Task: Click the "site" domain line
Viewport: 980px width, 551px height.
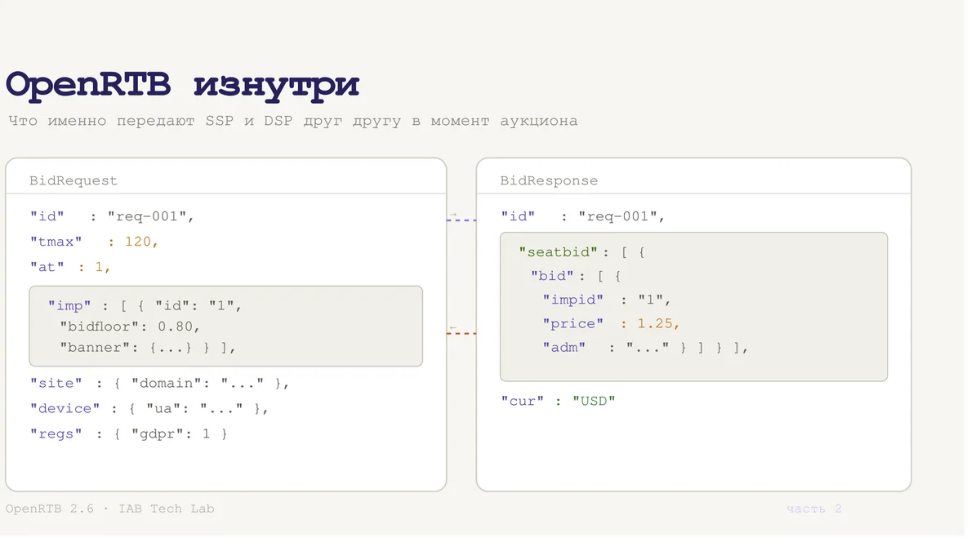Action: [x=160, y=383]
